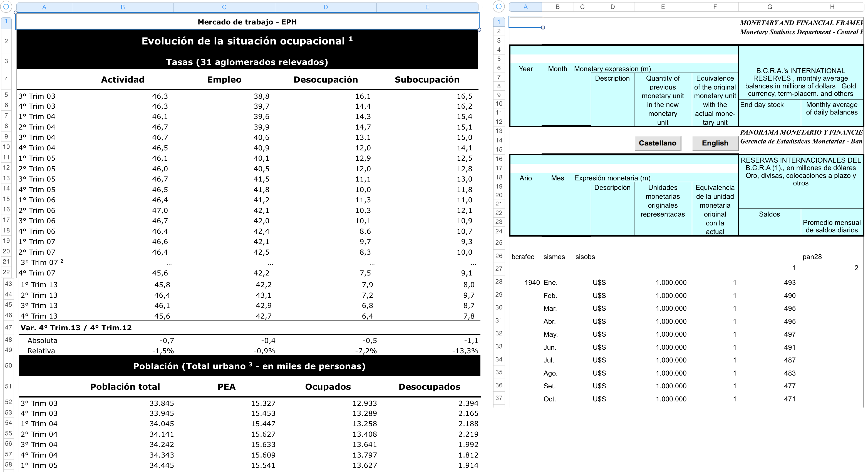This screenshot has width=868, height=472.
Task: Click the pan28 label cell
Action: (812, 257)
